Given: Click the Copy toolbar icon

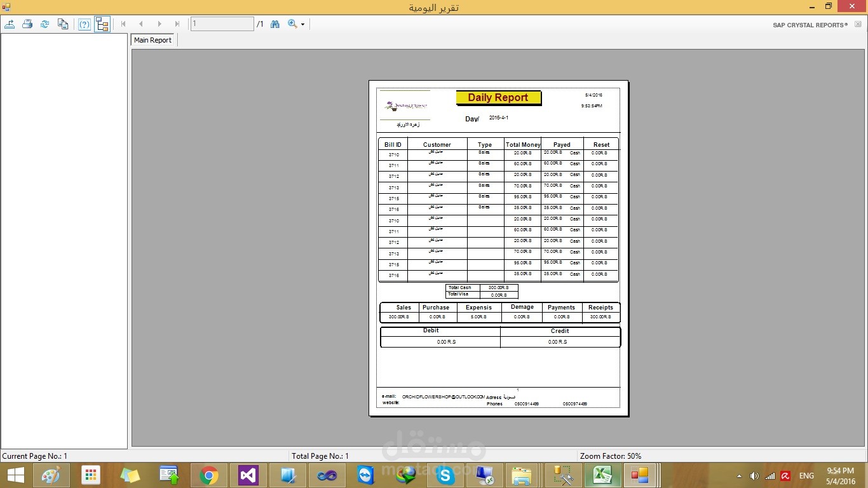Looking at the screenshot, I should 63,24.
